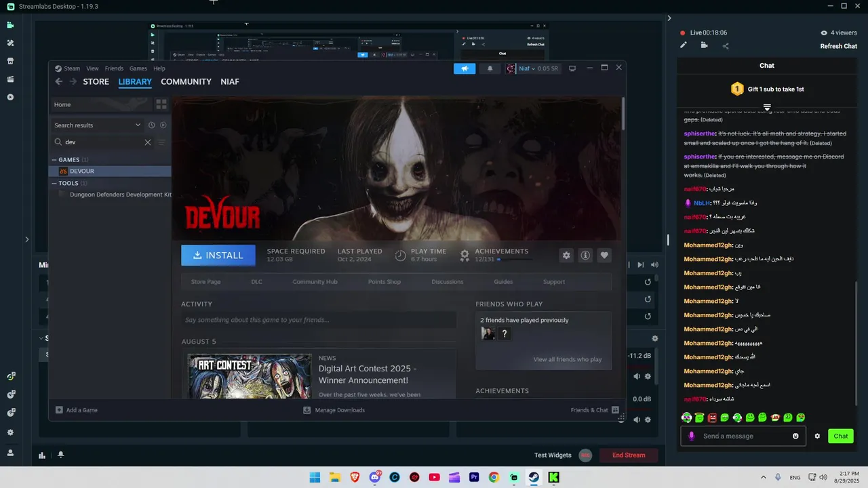Toggle the volume speaker in the mini-feed controls
This screenshot has height=488, width=868.
654,265
